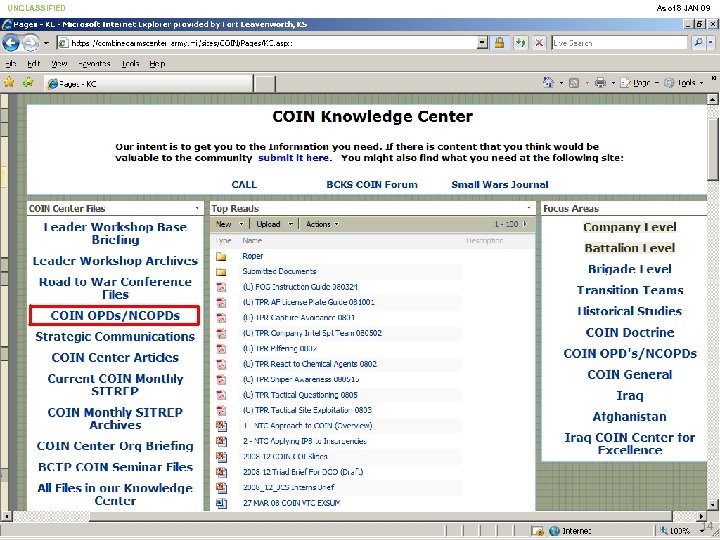Open the Submitted Documents folder icon

tap(221, 272)
